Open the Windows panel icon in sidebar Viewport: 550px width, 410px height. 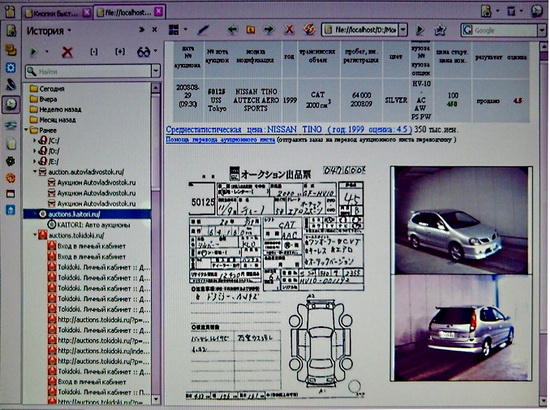(x=11, y=194)
